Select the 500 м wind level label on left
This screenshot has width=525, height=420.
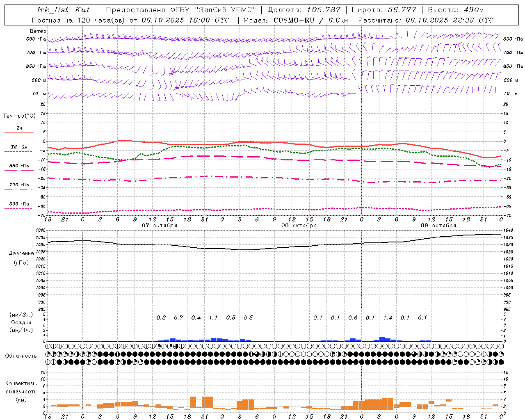(39, 80)
